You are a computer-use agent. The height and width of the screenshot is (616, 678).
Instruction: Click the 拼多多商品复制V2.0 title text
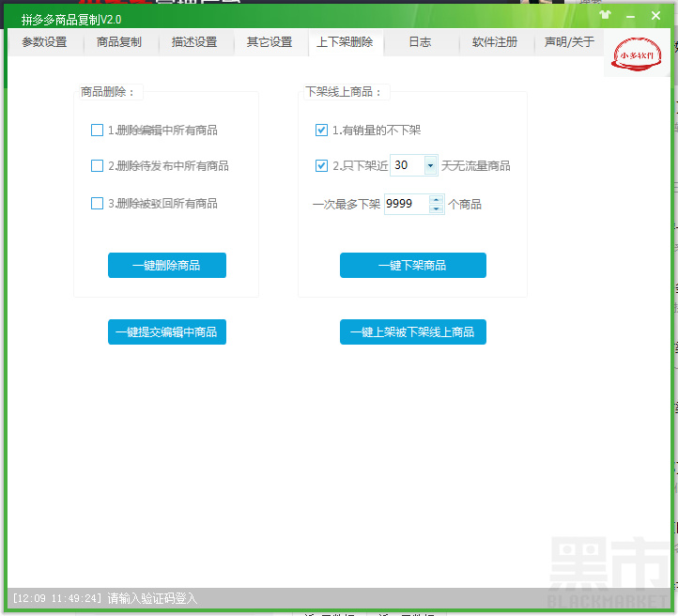point(71,20)
